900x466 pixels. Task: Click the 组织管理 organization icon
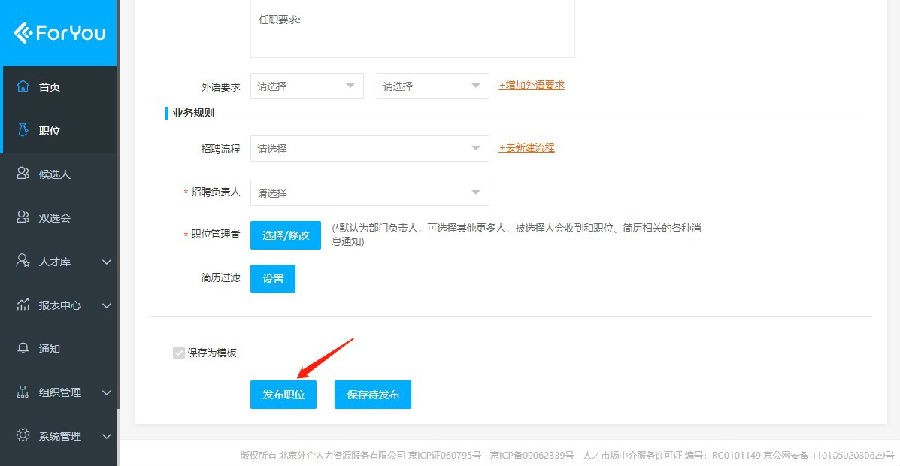(x=23, y=392)
